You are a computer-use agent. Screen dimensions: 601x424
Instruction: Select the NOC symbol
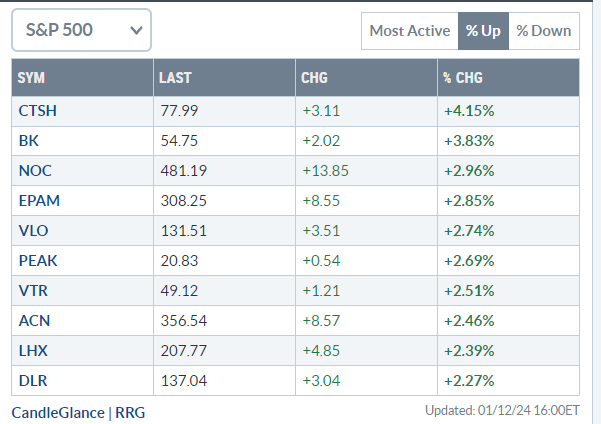point(33,170)
